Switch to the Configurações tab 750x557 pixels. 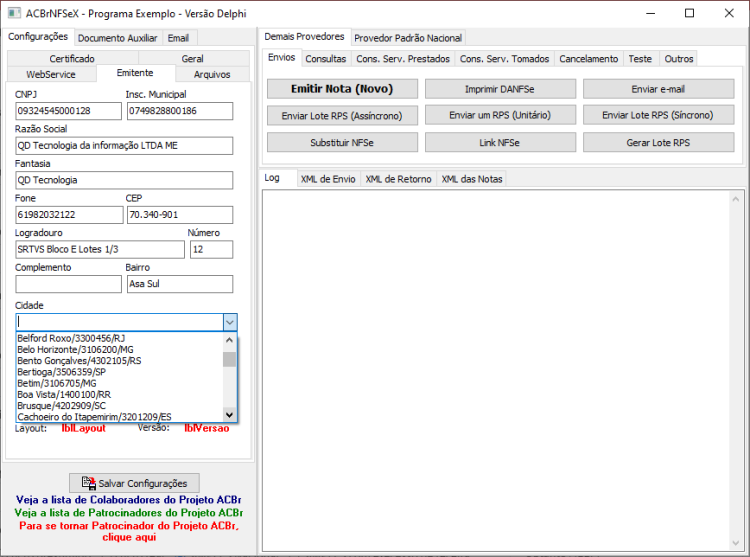point(38,37)
